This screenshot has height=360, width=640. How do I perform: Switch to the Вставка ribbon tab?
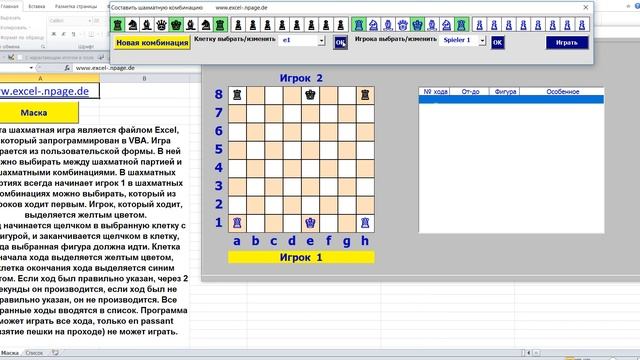tap(37, 7)
